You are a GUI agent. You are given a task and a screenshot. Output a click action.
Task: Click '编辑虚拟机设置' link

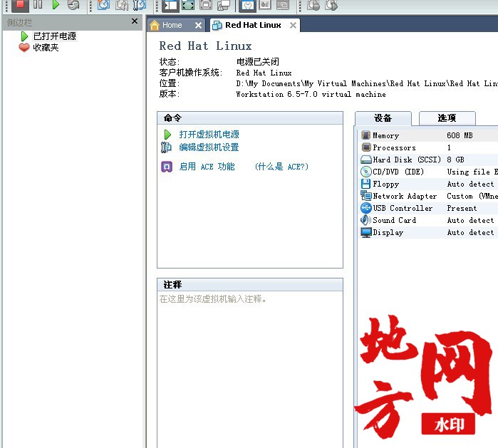click(x=209, y=147)
